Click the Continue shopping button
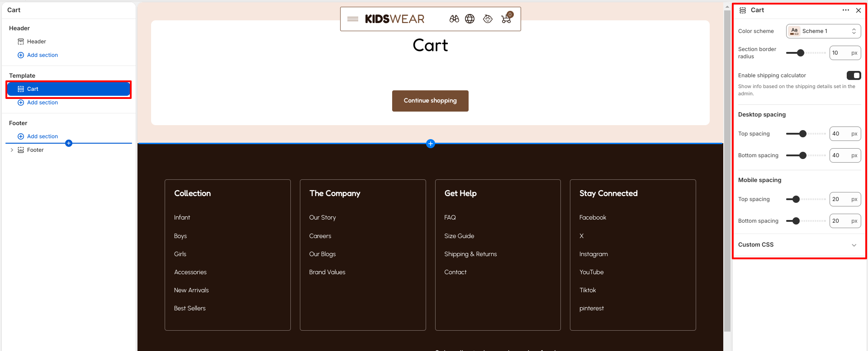 pyautogui.click(x=430, y=101)
